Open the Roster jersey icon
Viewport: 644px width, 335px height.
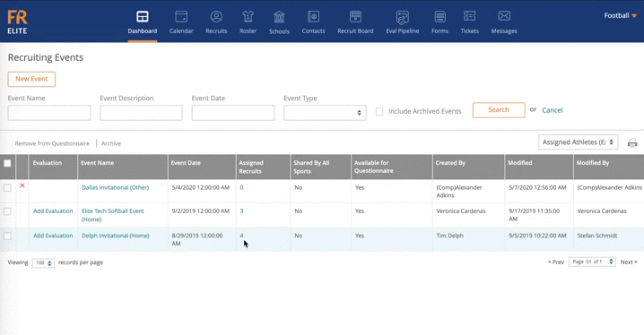point(248,17)
